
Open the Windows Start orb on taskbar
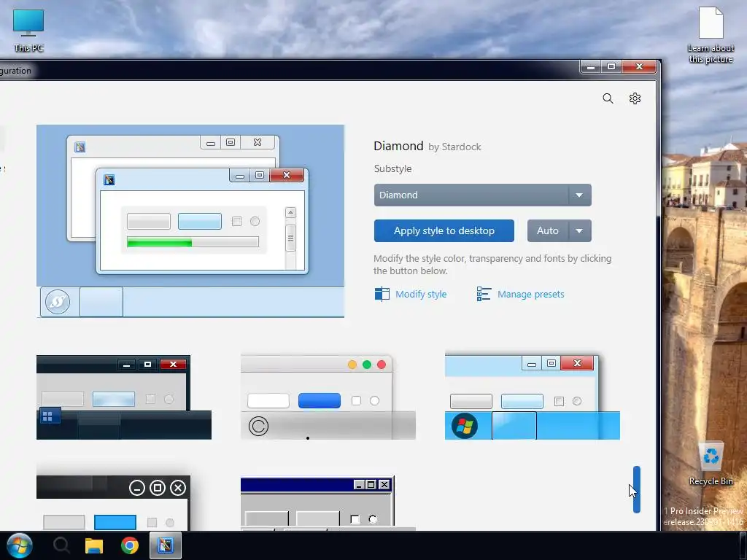click(19, 545)
